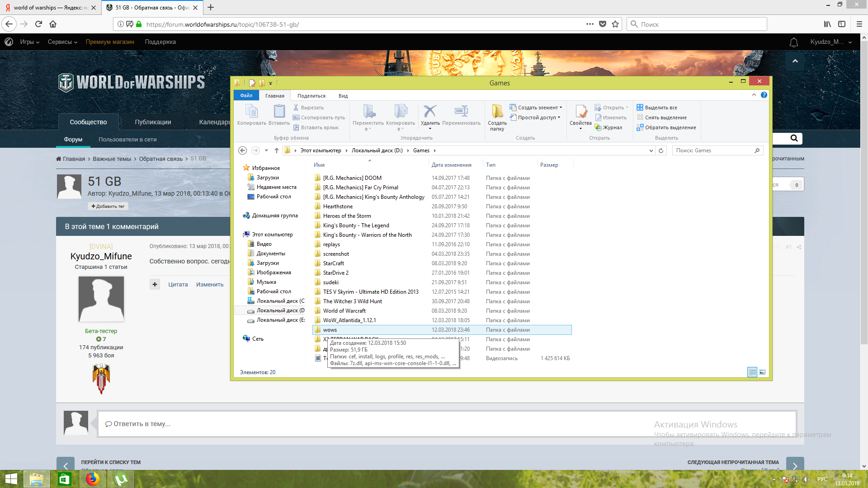Switch to large thumbnails view layout

[x=762, y=372]
